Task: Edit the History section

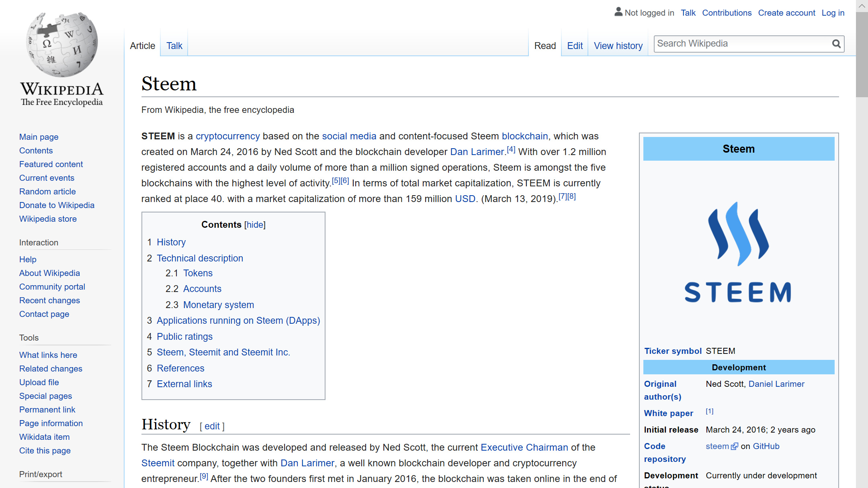Action: (212, 426)
